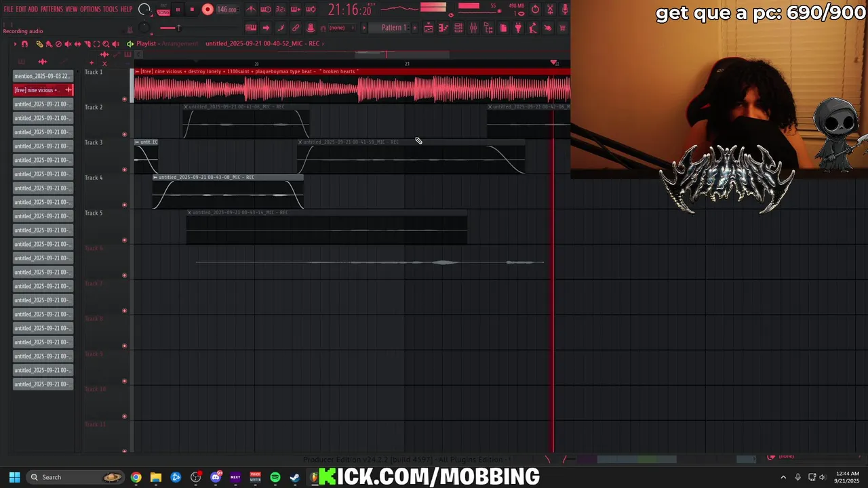Open File Explorer from the taskbar
Viewport: 868px width, 488px height.
(x=156, y=477)
